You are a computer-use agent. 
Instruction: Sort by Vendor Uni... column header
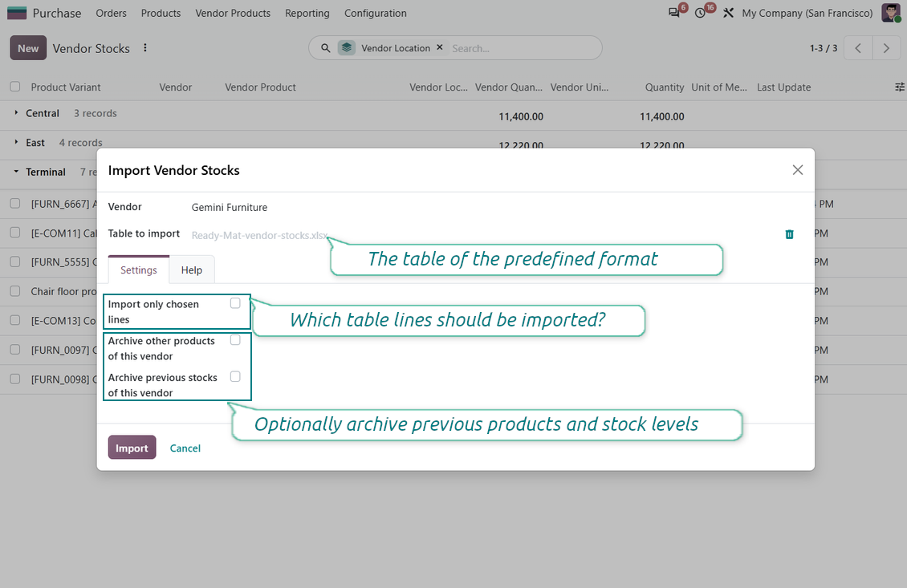[579, 87]
